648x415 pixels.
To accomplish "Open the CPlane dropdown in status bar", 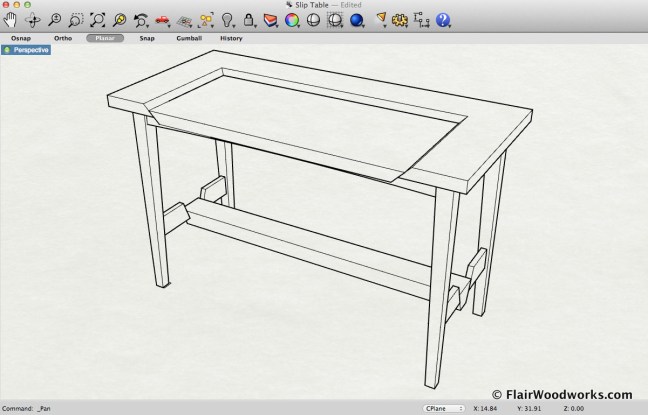I will (444, 408).
